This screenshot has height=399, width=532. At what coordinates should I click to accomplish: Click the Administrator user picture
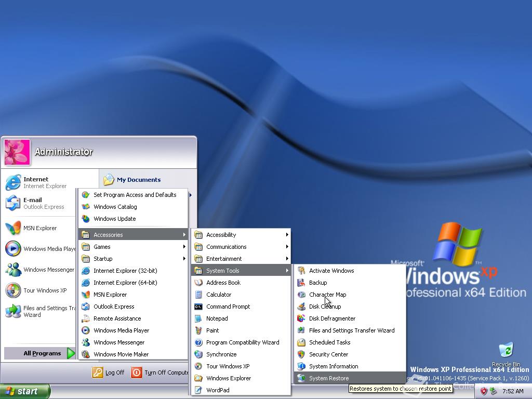click(17, 152)
